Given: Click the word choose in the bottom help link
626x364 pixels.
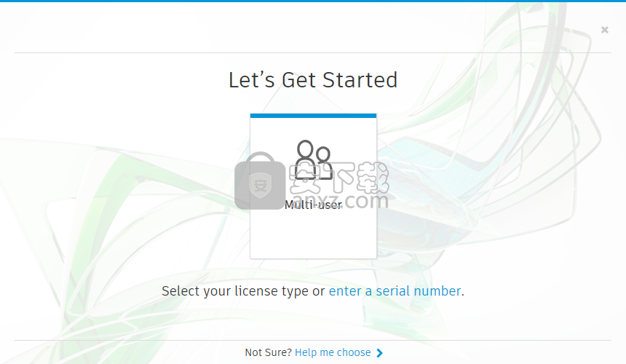Looking at the screenshot, I should (x=354, y=352).
